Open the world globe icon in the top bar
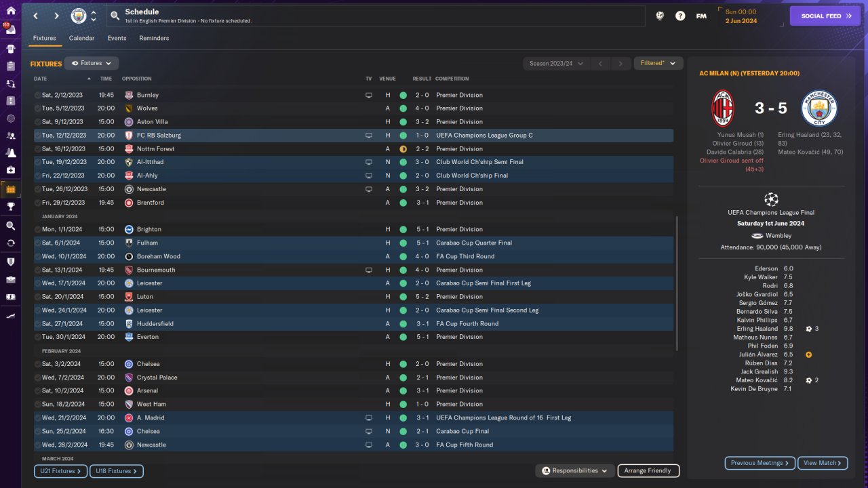The height and width of the screenshot is (488, 868). coord(660,16)
